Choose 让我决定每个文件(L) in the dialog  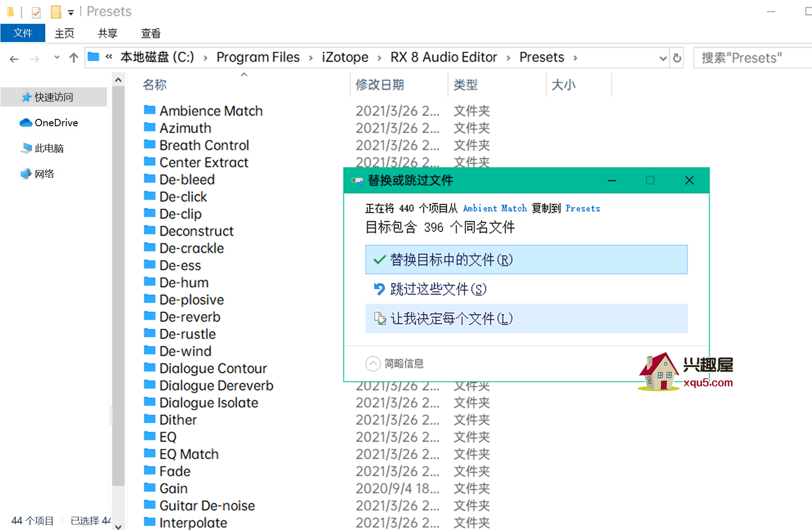pos(526,318)
